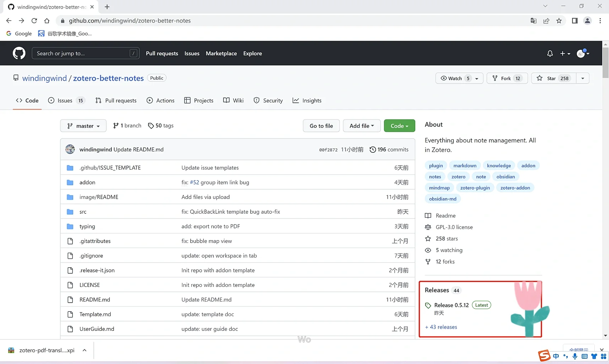The width and height of the screenshot is (609, 364).
Task: View the + 43 releases link
Action: (x=441, y=327)
